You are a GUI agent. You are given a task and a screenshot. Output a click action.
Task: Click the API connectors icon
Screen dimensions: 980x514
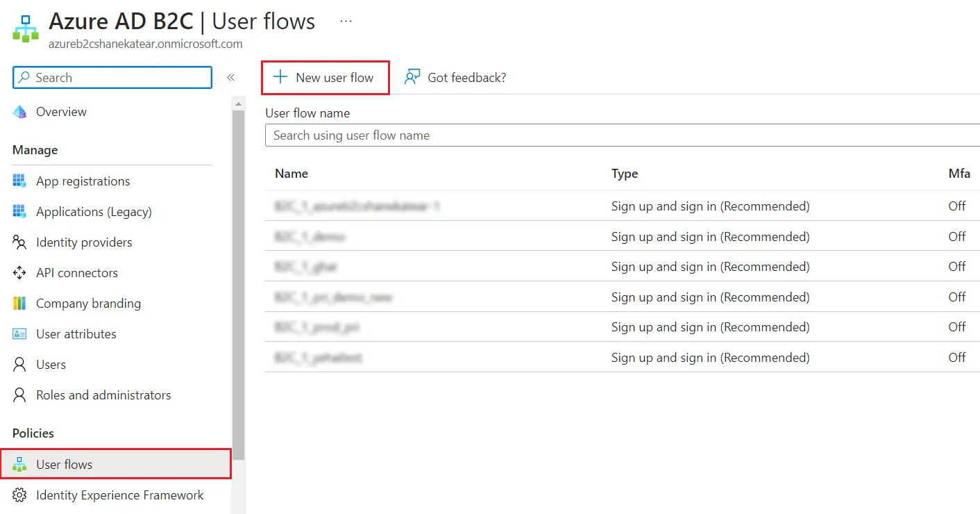[19, 273]
